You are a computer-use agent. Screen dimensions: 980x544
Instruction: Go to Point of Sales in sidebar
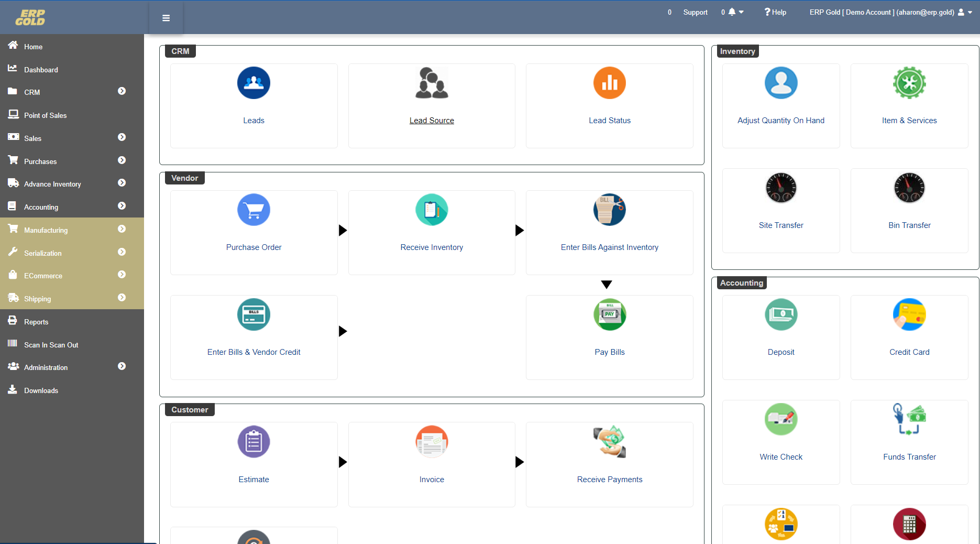click(x=45, y=115)
